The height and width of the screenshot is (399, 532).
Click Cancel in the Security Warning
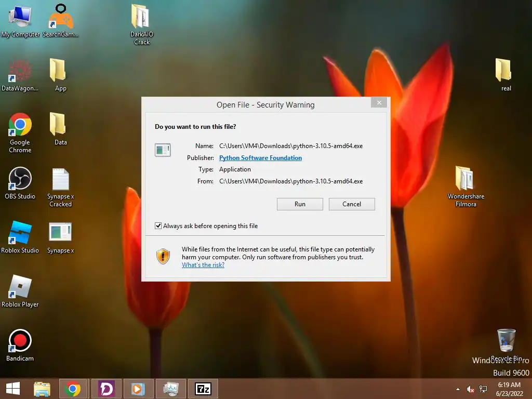352,204
